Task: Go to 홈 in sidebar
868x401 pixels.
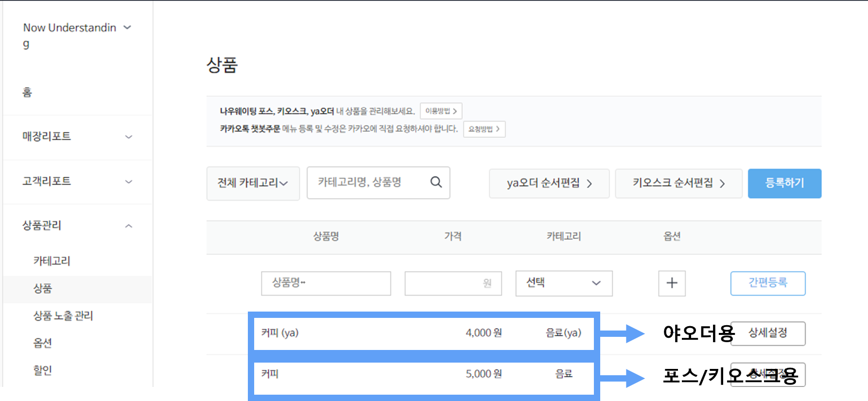Action: [x=27, y=92]
